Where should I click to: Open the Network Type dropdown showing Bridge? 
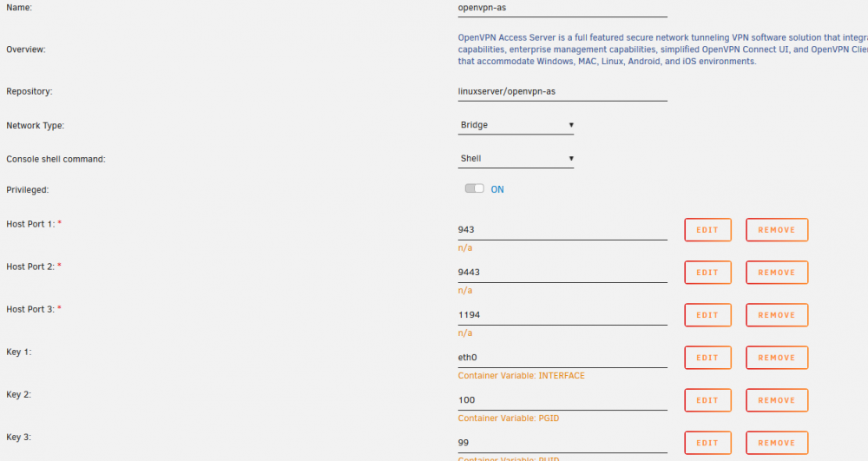point(516,125)
